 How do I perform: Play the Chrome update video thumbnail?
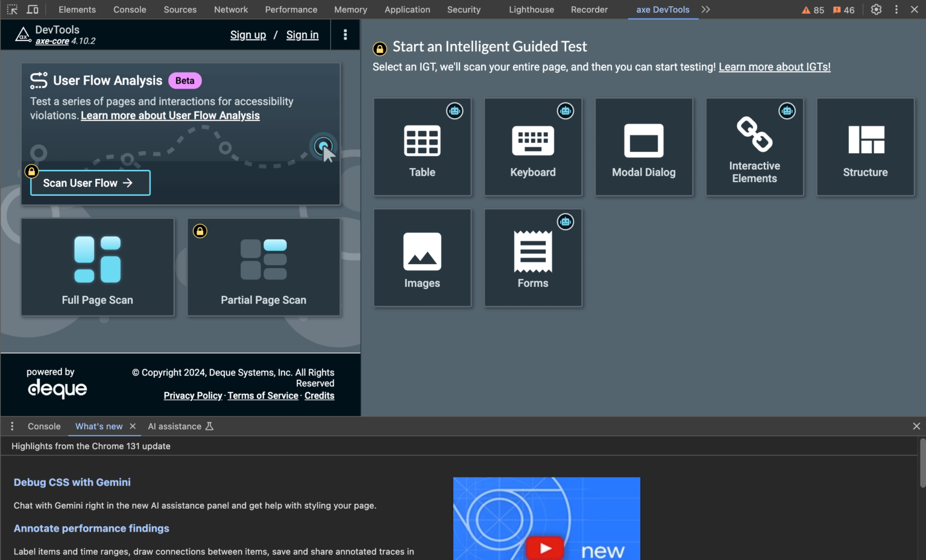tap(546, 547)
